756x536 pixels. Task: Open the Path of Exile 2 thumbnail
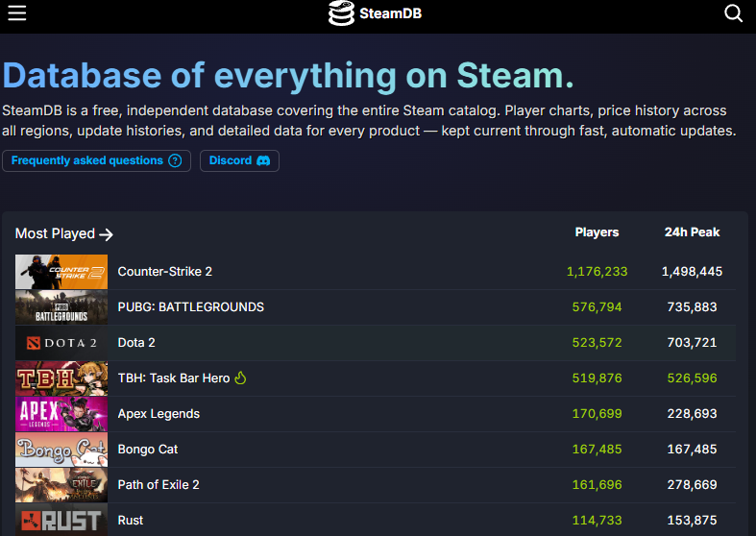[61, 485]
